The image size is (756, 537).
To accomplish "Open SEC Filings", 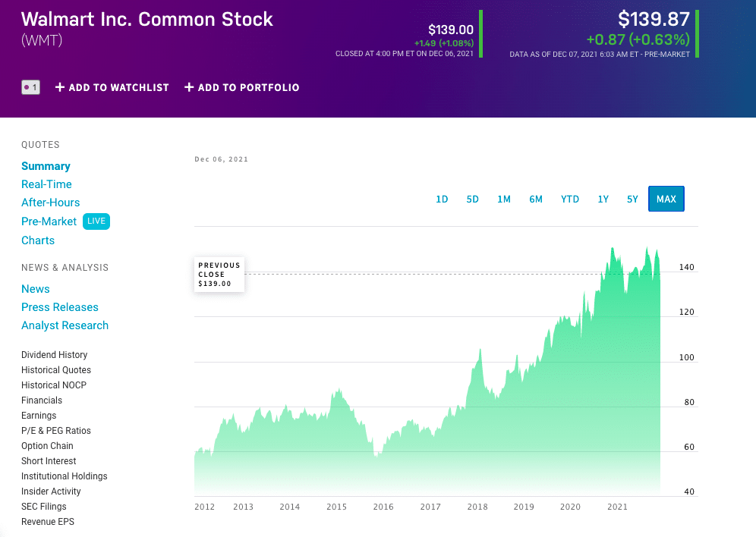I will 44,507.
